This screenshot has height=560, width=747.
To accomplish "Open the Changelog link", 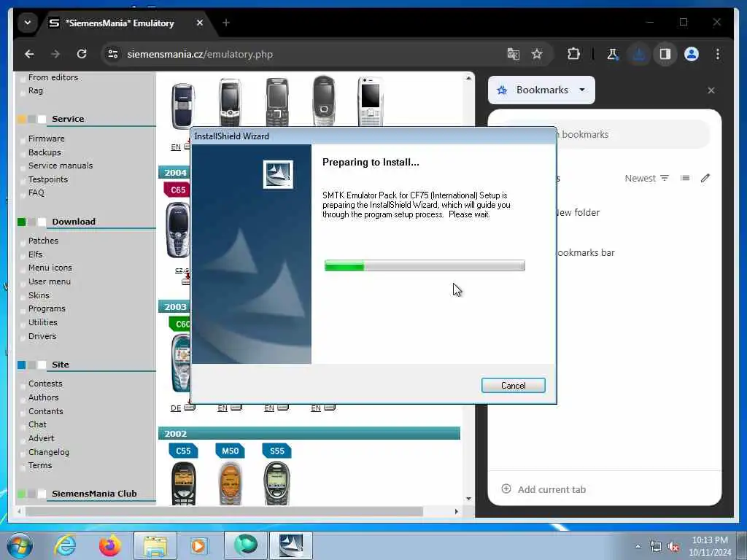I will (49, 452).
